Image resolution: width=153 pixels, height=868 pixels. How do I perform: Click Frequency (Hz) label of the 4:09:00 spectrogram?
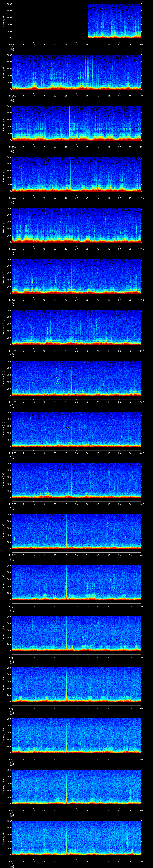[x=3, y=21]
